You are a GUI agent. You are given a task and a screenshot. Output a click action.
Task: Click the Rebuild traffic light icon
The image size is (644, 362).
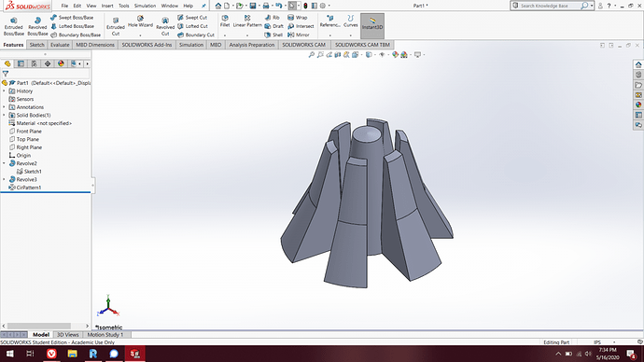(x=305, y=6)
